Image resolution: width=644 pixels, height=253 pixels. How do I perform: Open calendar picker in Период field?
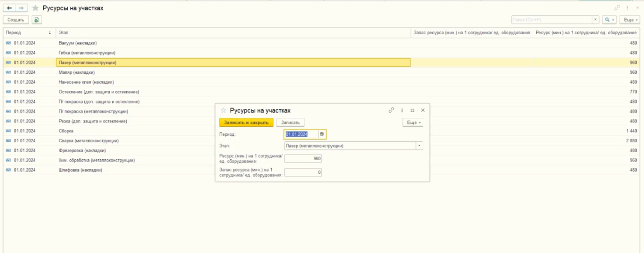point(322,134)
